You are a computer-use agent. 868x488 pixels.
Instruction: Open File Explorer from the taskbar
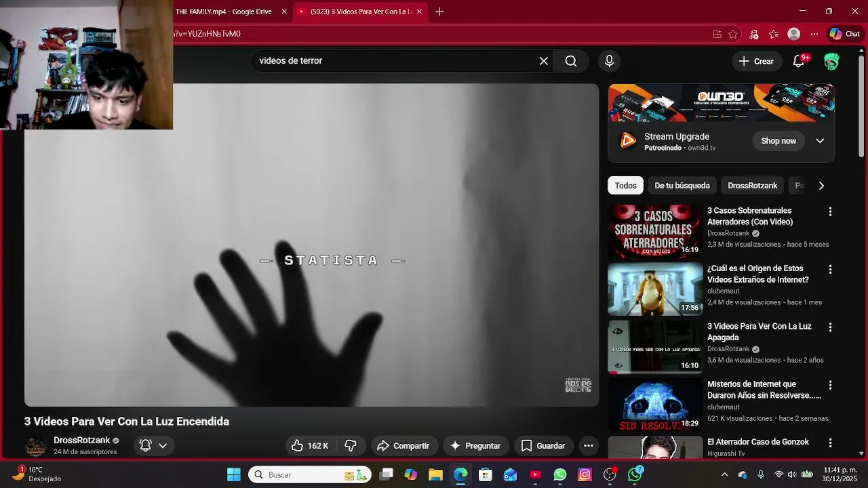[435, 474]
